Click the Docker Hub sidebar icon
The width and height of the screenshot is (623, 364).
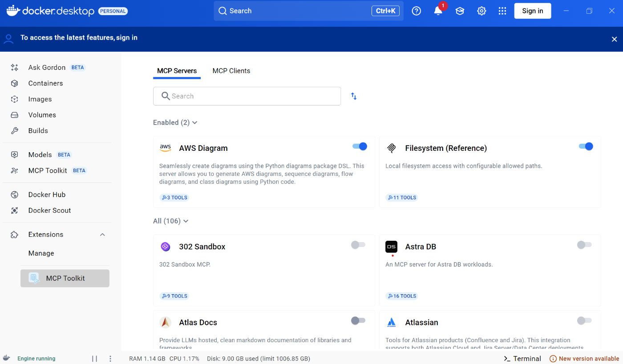[15, 194]
